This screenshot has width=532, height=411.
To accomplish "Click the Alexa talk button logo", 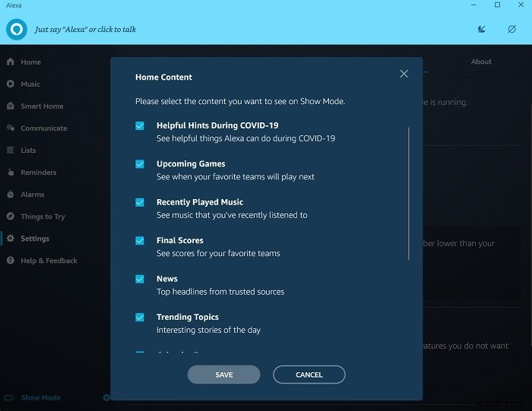I will pyautogui.click(x=16, y=30).
